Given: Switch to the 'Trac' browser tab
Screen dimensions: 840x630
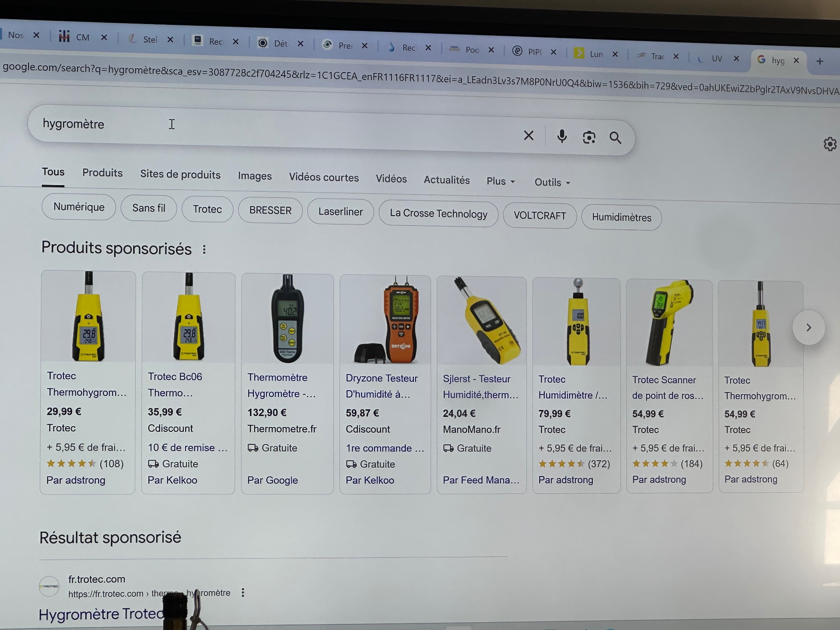Looking at the screenshot, I should tap(651, 56).
